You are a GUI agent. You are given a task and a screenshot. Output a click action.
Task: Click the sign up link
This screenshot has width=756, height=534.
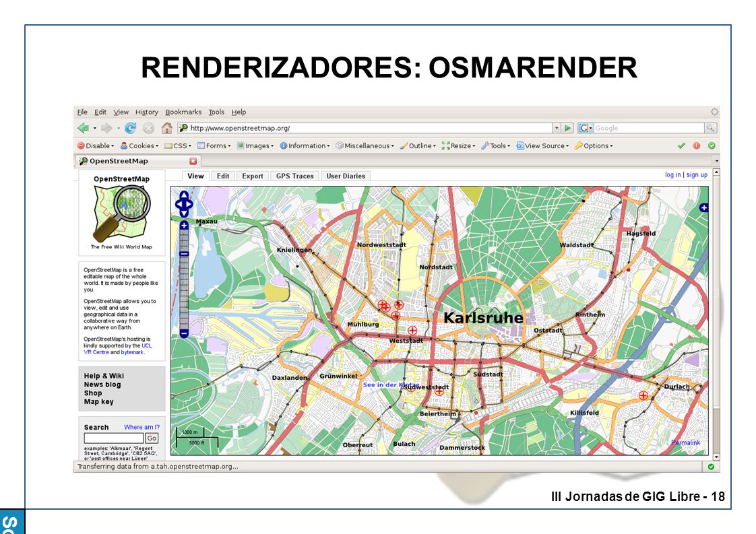tap(697, 174)
